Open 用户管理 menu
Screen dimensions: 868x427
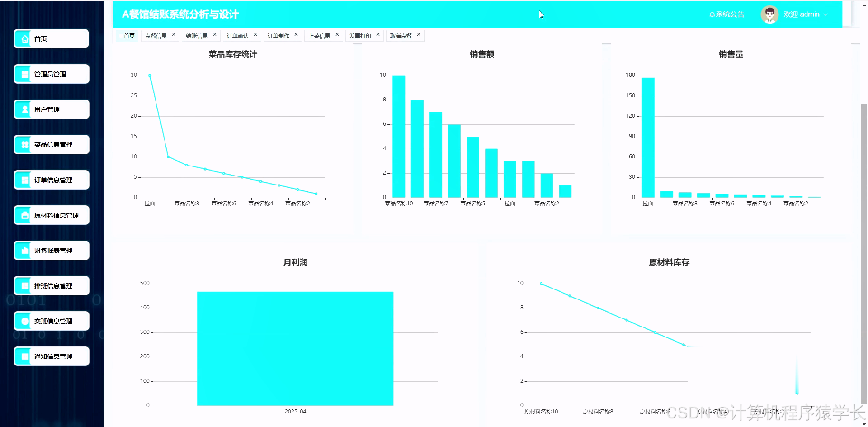click(52, 109)
